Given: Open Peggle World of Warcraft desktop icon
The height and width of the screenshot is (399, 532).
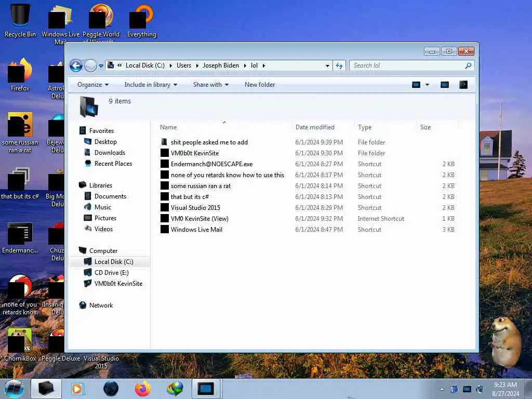Looking at the screenshot, I should (101, 20).
